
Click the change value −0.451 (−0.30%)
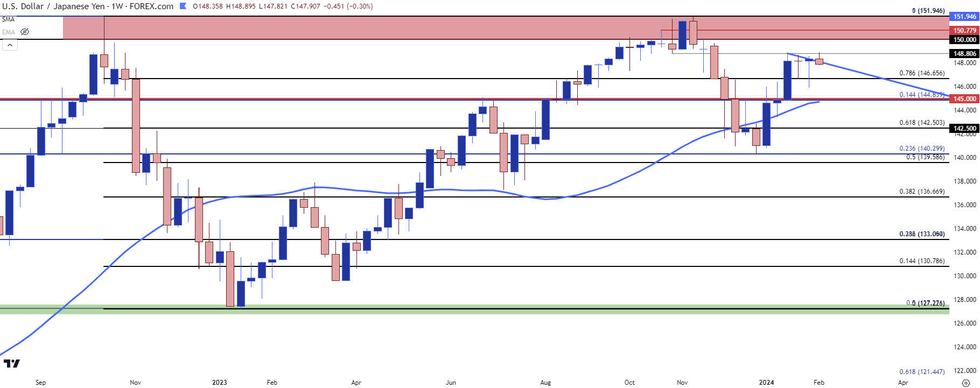coord(348,6)
